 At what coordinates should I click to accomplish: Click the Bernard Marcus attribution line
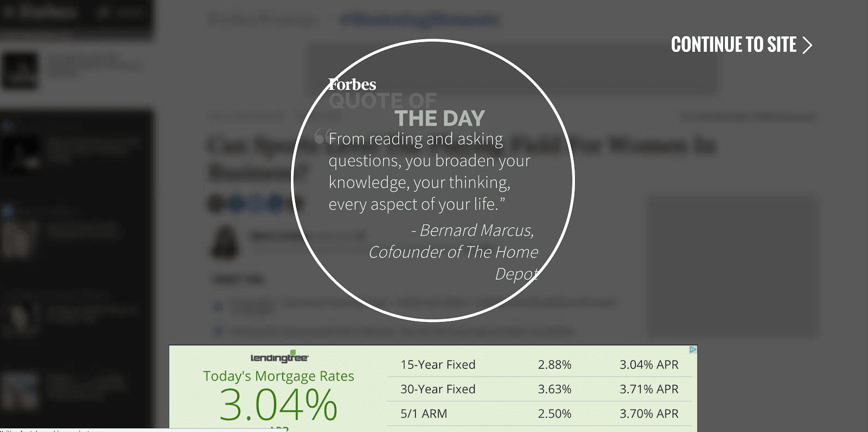[454, 252]
